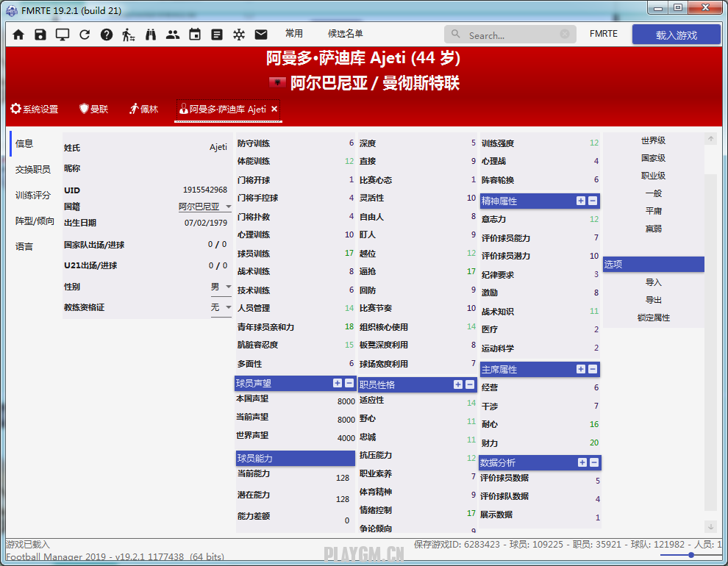
Task: Open 训练评分 in left sidebar
Action: [x=32, y=195]
